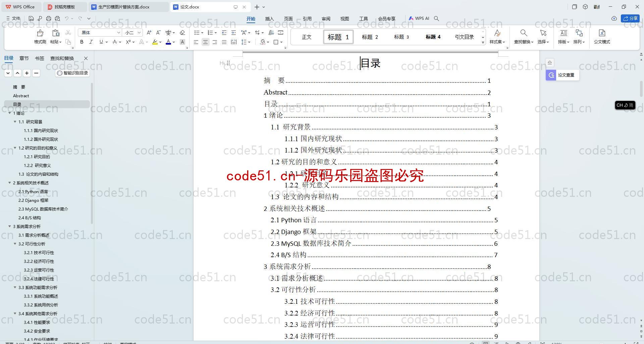Viewport: 644px width, 344px height.
Task: Click the Cut scissors icon
Action: pyautogui.click(x=68, y=33)
